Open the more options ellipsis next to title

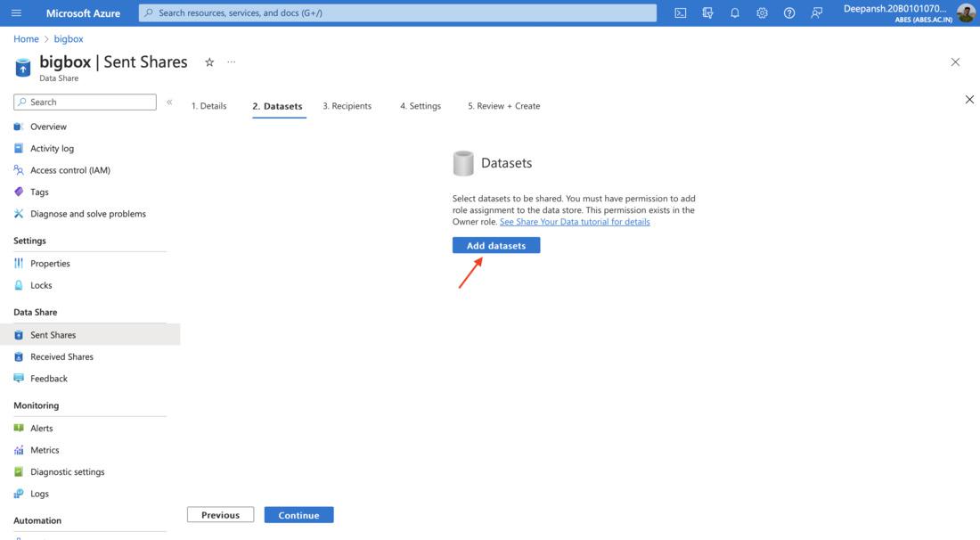[x=232, y=61]
